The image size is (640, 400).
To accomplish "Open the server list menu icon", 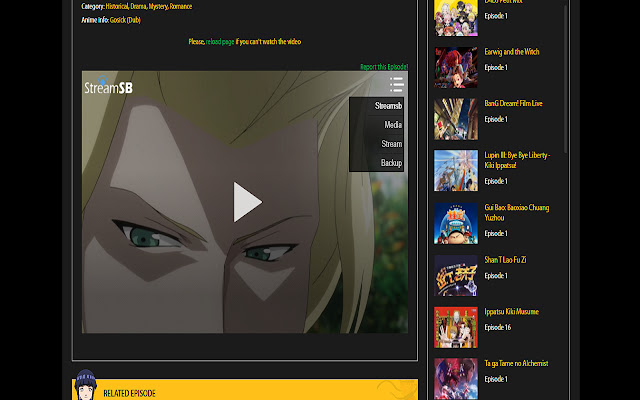I will [396, 84].
